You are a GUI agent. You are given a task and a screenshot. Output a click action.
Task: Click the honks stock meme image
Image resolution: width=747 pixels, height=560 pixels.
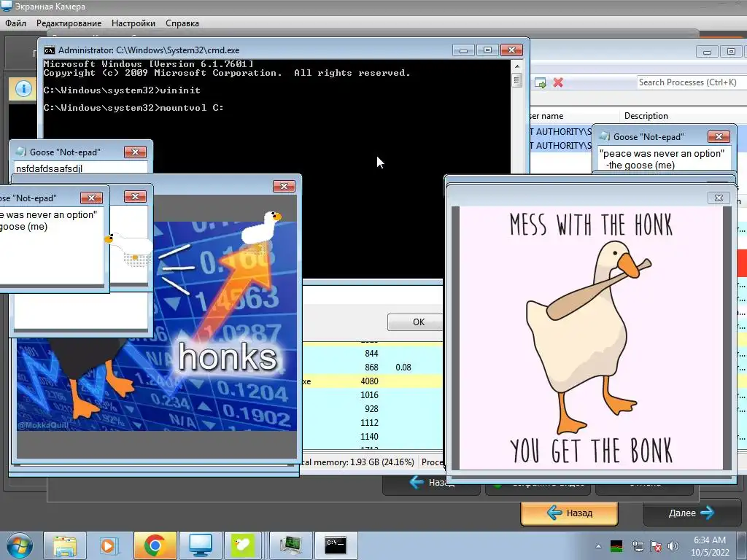coord(156,326)
